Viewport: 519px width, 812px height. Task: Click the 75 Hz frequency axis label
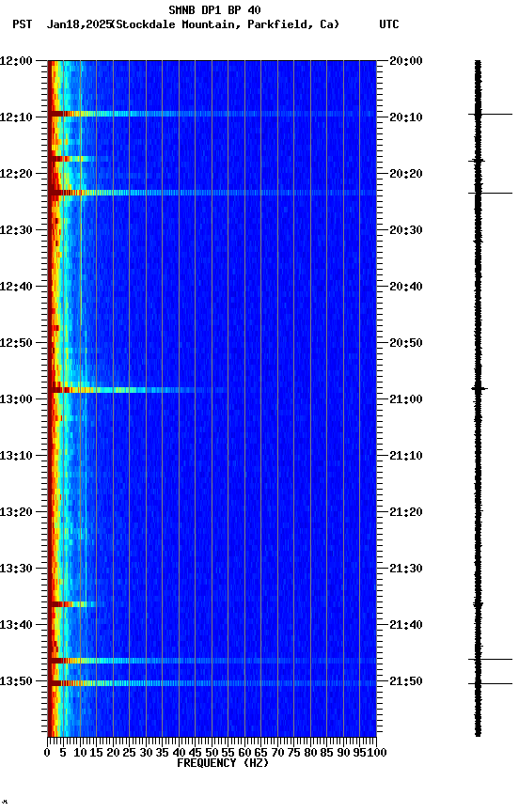click(293, 753)
